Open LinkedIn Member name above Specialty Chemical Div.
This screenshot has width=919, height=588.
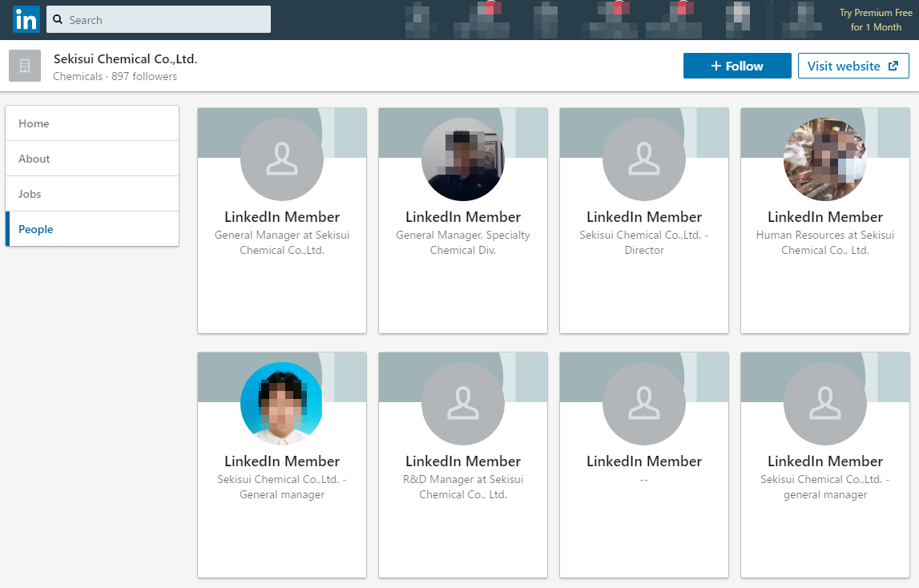[463, 217]
